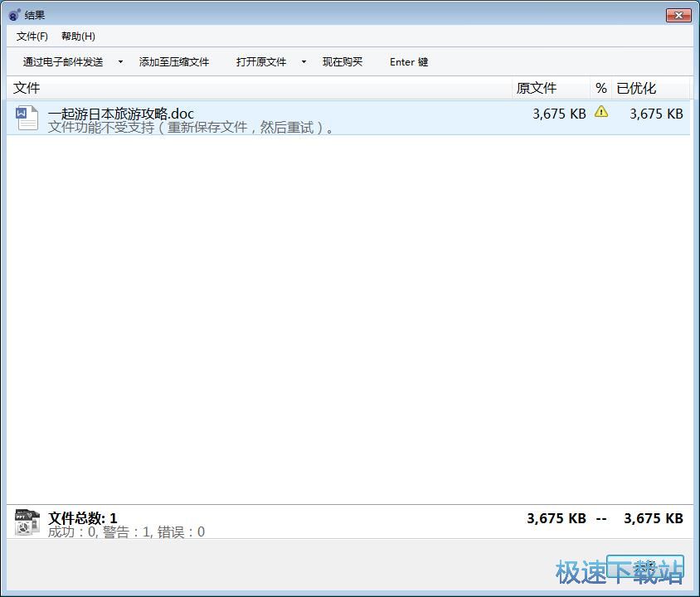Click 添加至压缩文件 toolbar button
This screenshot has width=700, height=597.
(174, 62)
